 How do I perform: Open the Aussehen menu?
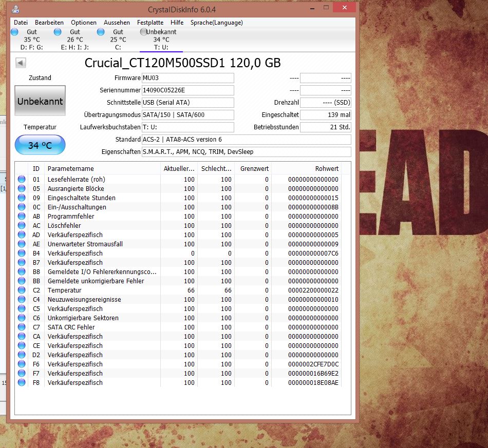coord(117,23)
